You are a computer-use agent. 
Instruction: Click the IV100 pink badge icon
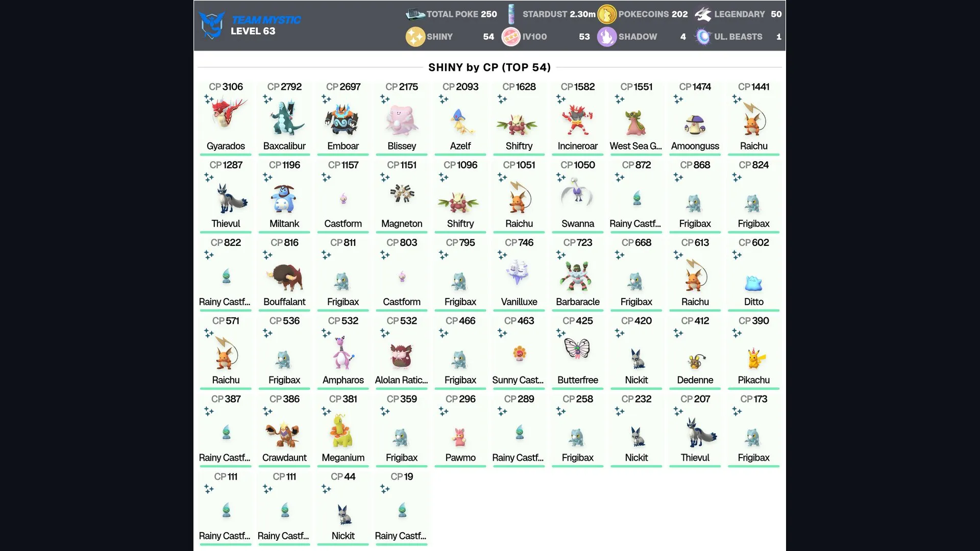(511, 37)
